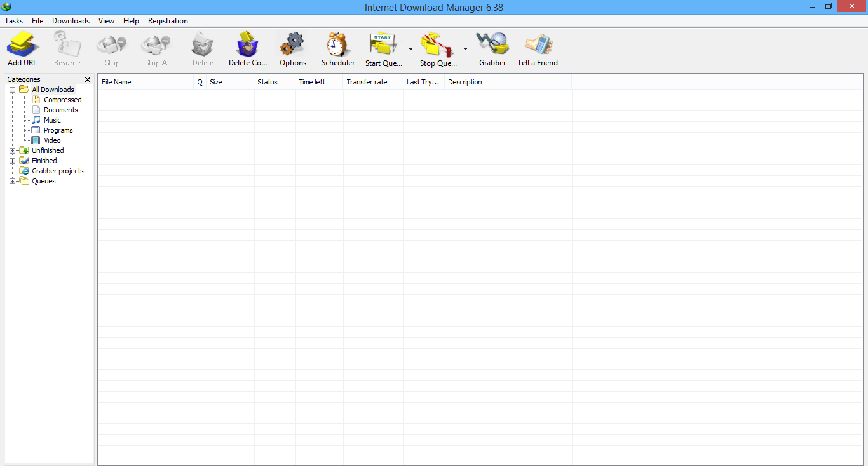The height and width of the screenshot is (466, 868).
Task: Open the Stop Queue dropdown arrow
Action: pos(465,49)
